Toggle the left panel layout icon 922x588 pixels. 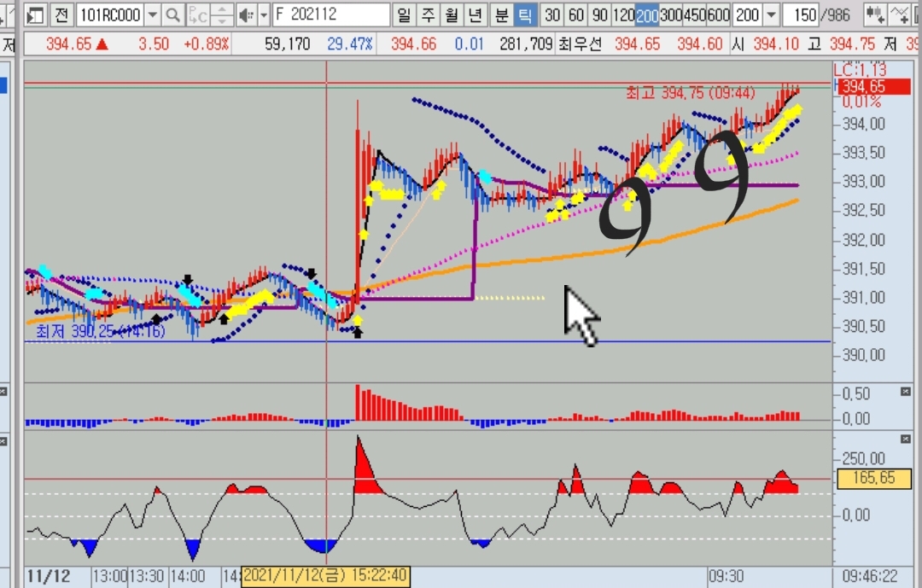(36, 15)
